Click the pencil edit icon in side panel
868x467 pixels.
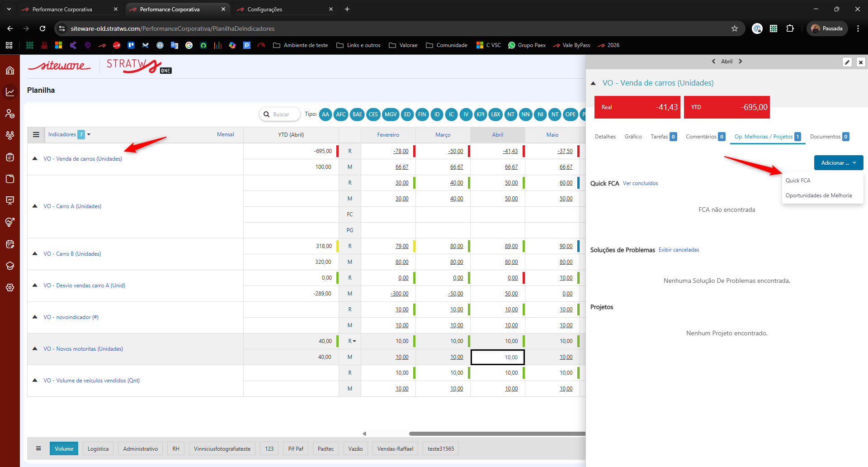[x=847, y=62]
